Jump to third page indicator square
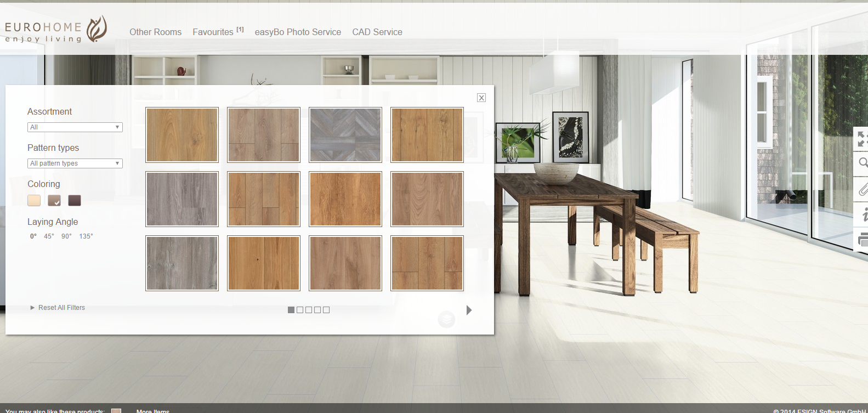868x413 pixels. [x=309, y=310]
